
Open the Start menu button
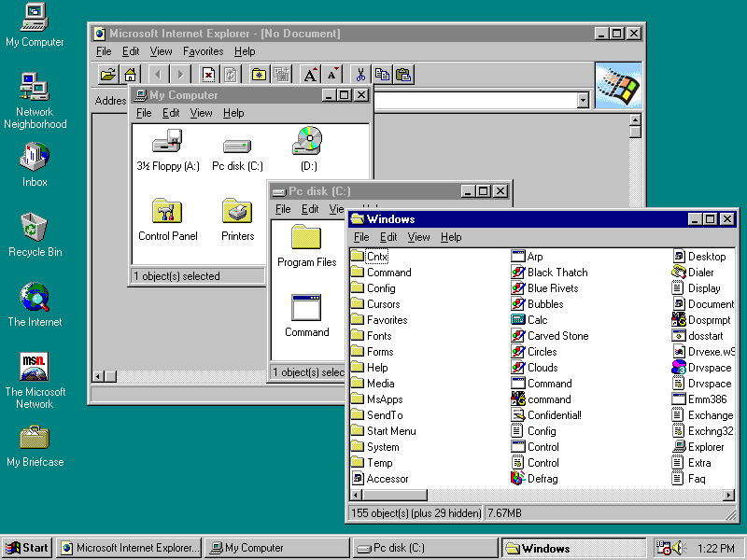(x=27, y=548)
